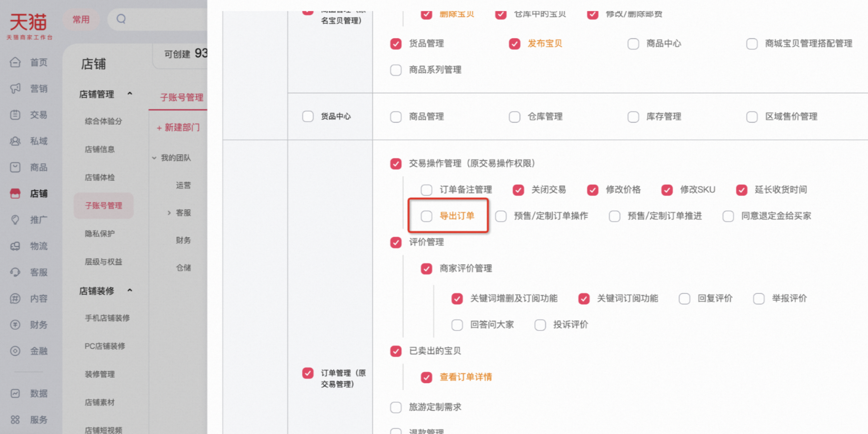Viewport: 868px width, 434px height.
Task: Toggle the 发布宝贝 checkbox
Action: (x=515, y=44)
